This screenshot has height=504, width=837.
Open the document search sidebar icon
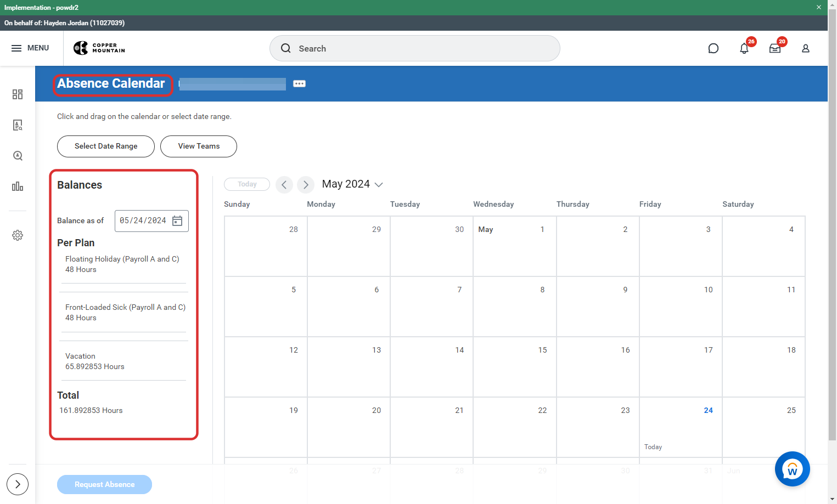18,125
